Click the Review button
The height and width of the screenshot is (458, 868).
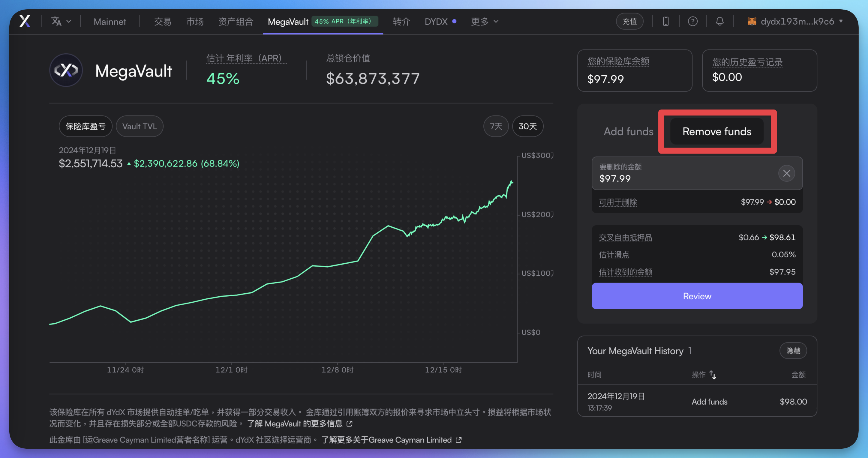coord(697,296)
